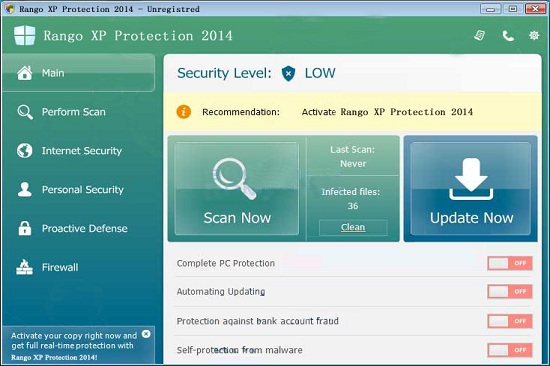The image size is (550, 366).
Task: Click the title bar shield application icon
Action: pos(10,9)
